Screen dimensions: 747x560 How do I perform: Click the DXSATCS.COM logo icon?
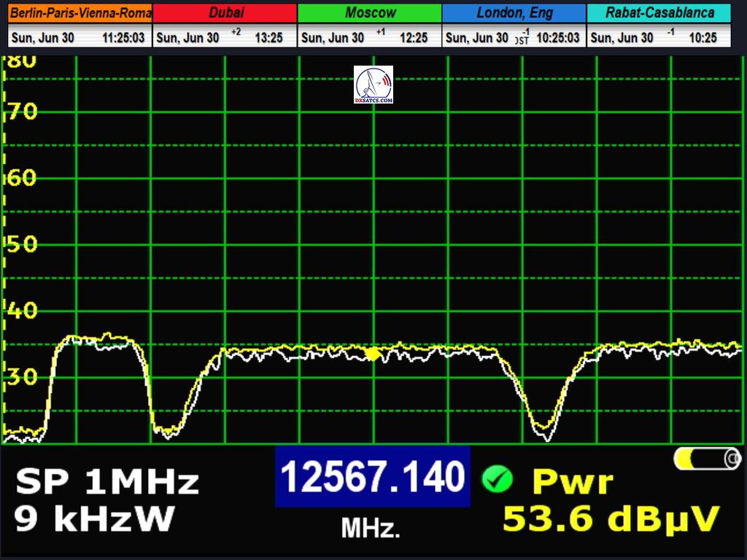click(373, 85)
